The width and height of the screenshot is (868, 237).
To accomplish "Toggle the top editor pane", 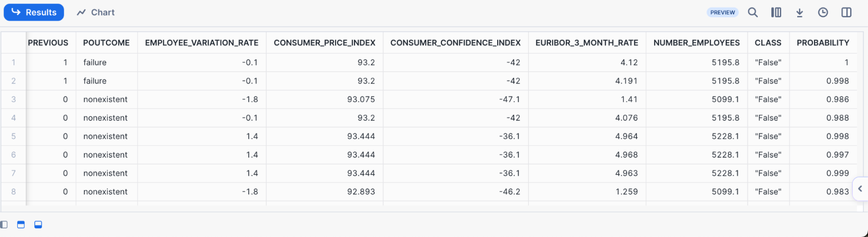I will (21, 224).
